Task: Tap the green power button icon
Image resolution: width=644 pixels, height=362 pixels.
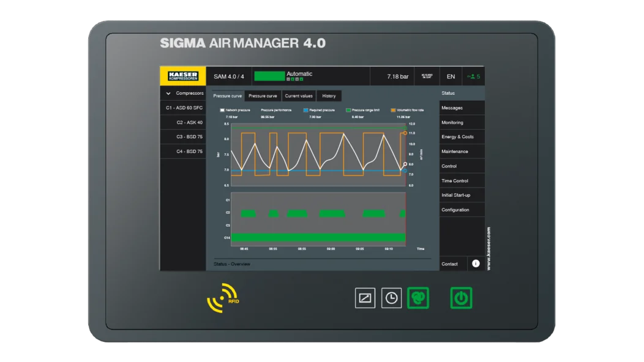Action: pos(461,298)
